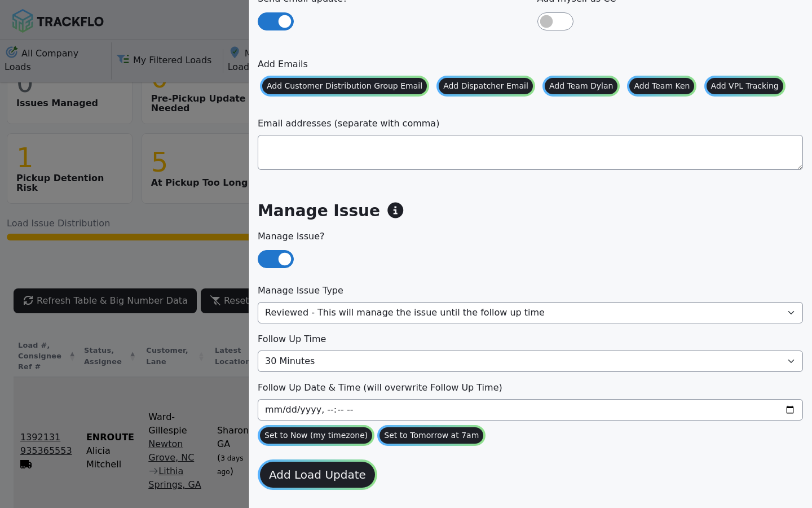Turn off the Manage Issue toggle
This screenshot has width=812, height=508.
pyautogui.click(x=276, y=259)
